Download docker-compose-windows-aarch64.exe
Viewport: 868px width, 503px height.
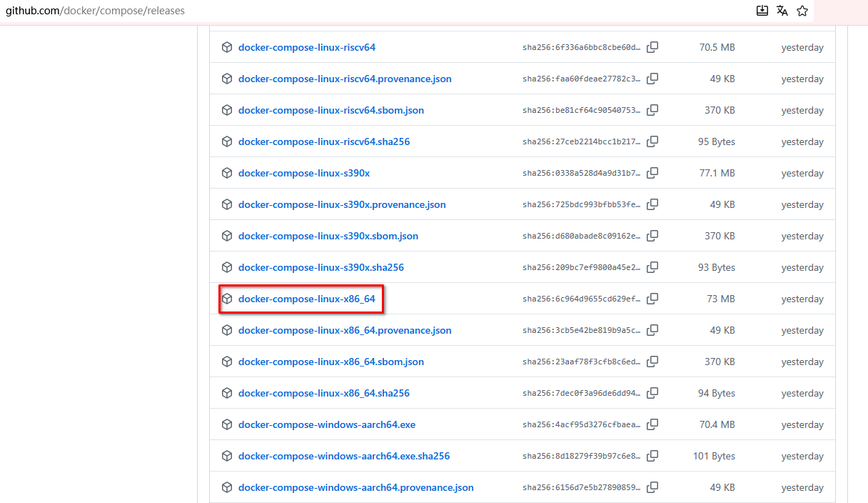[326, 424]
